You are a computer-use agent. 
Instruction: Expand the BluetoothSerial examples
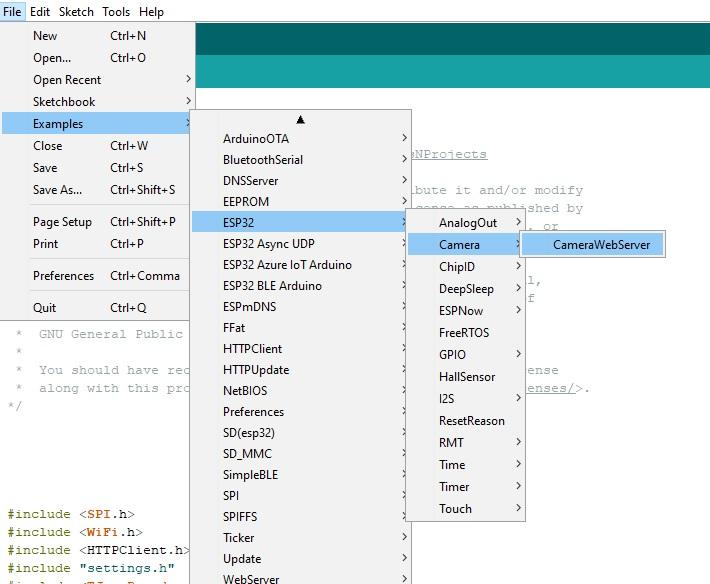(301, 160)
